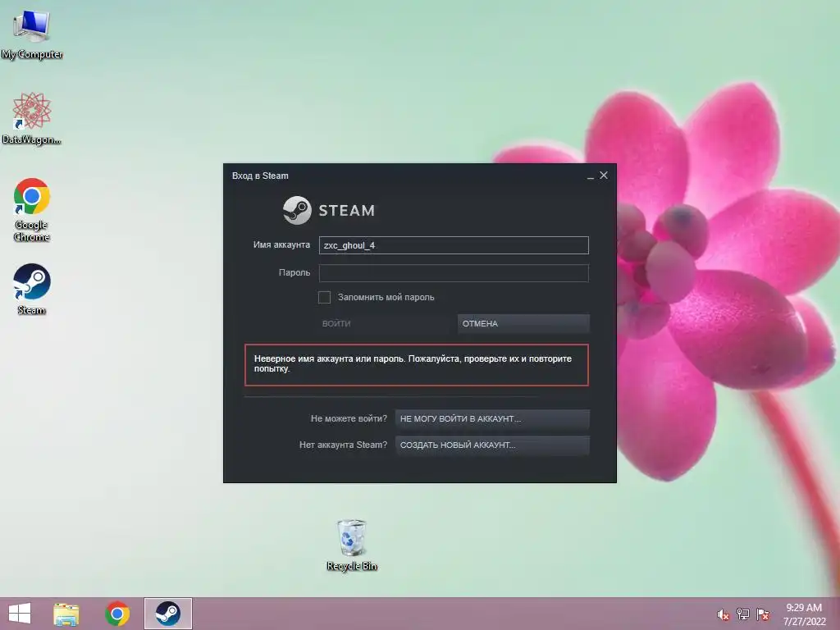Click 'НЕ МОГУ ВОЙТИ В АККАУНТ...' button
The width and height of the screenshot is (840, 630).
tap(492, 419)
